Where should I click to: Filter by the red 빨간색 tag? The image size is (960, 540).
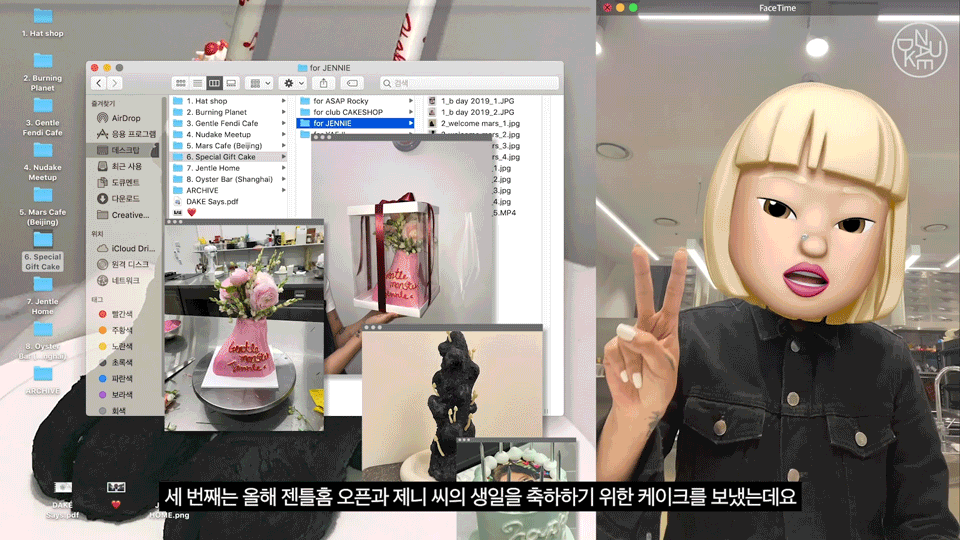point(116,314)
